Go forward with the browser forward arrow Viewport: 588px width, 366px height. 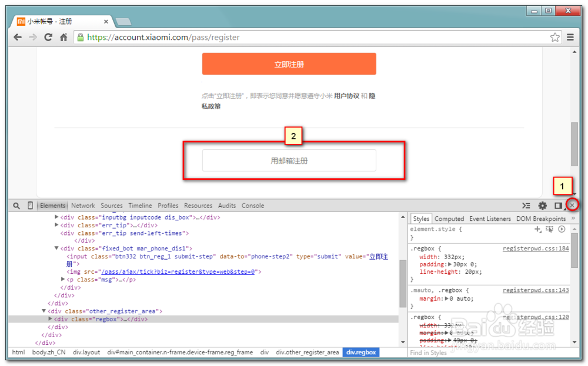point(33,37)
